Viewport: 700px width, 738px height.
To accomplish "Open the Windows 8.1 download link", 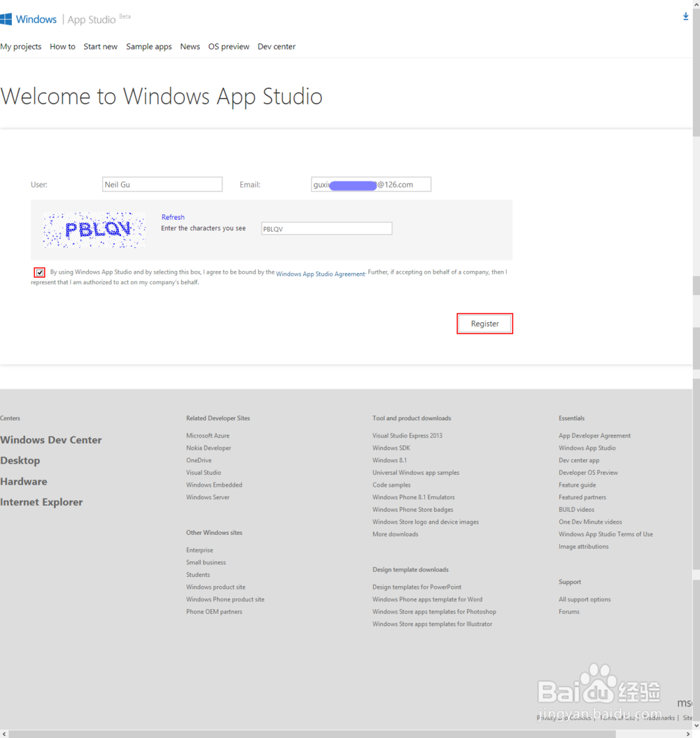I will click(x=389, y=460).
